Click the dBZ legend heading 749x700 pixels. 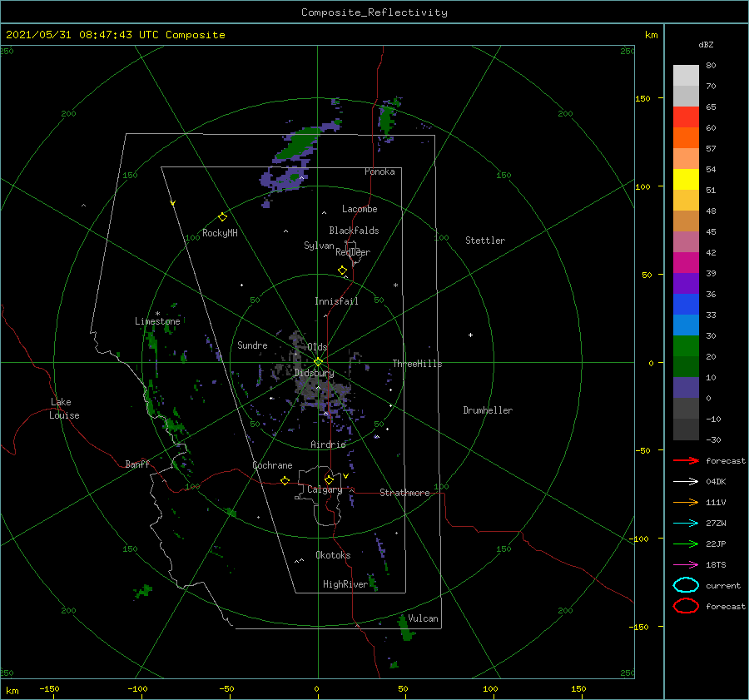[706, 44]
